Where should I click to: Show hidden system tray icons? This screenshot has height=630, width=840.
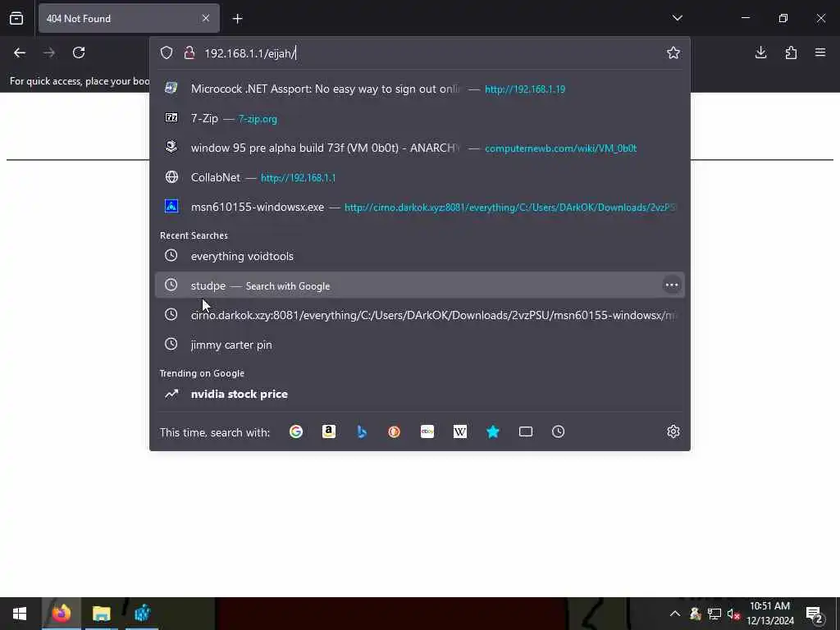(675, 614)
